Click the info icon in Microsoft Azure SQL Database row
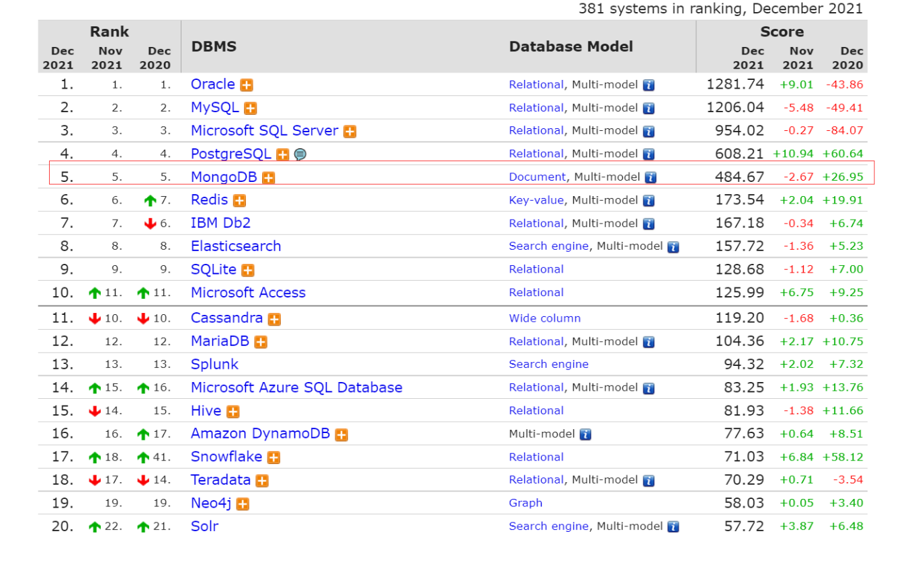 (648, 388)
